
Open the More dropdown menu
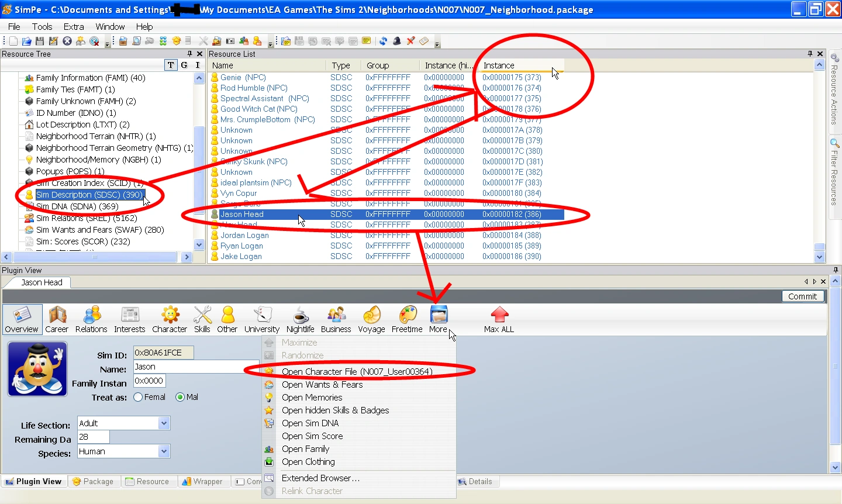point(439,319)
